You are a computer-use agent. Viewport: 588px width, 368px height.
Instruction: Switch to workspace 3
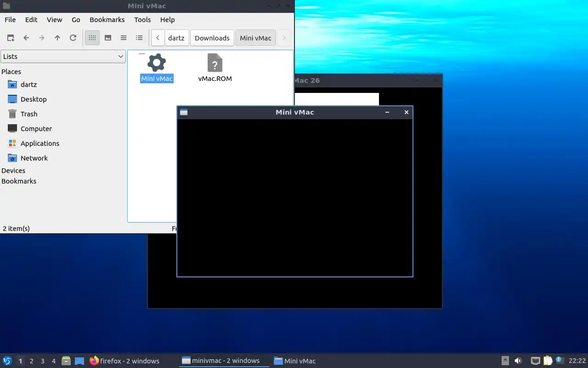click(x=42, y=361)
